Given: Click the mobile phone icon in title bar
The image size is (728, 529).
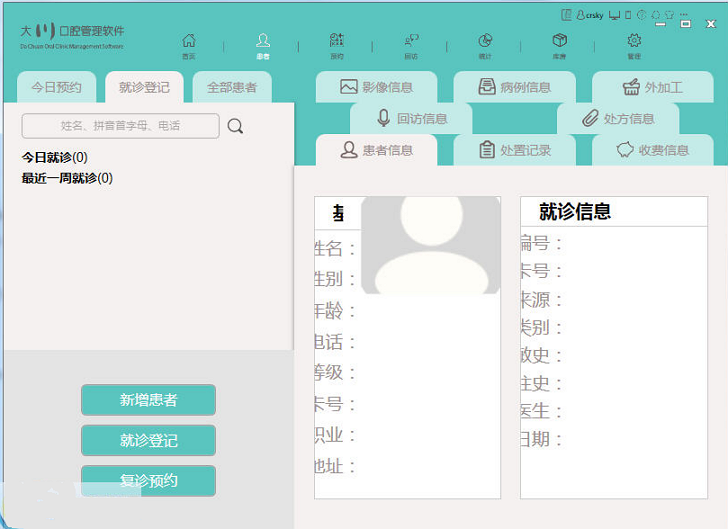Looking at the screenshot, I should [x=628, y=15].
